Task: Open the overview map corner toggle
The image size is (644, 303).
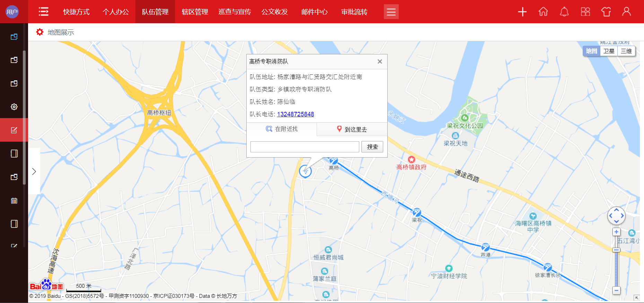Action: pyautogui.click(x=637, y=298)
